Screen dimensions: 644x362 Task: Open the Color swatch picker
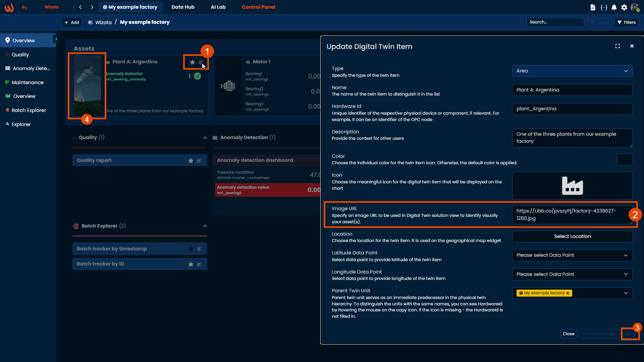(625, 160)
